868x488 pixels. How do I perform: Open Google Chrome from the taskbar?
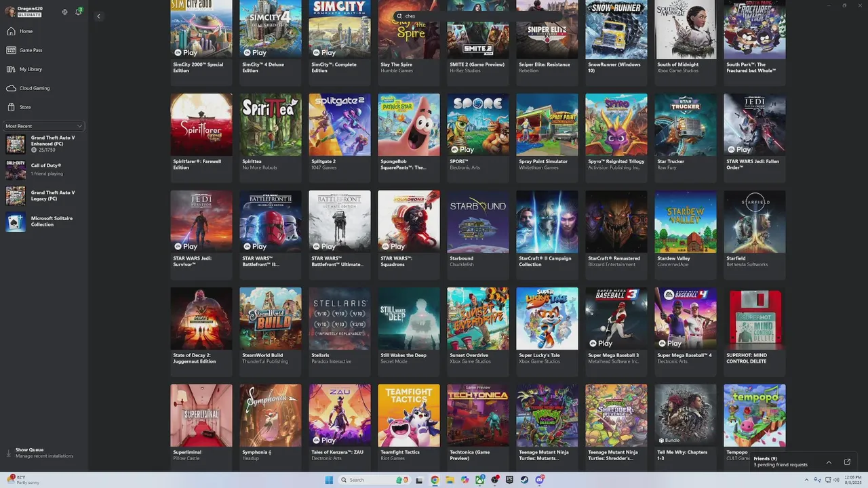pos(435,480)
